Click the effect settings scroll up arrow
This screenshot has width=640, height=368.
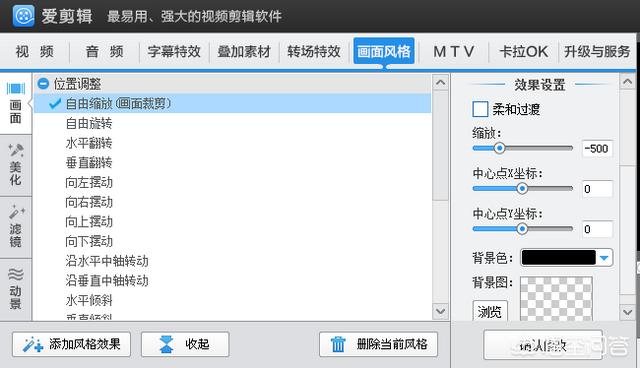(x=627, y=82)
